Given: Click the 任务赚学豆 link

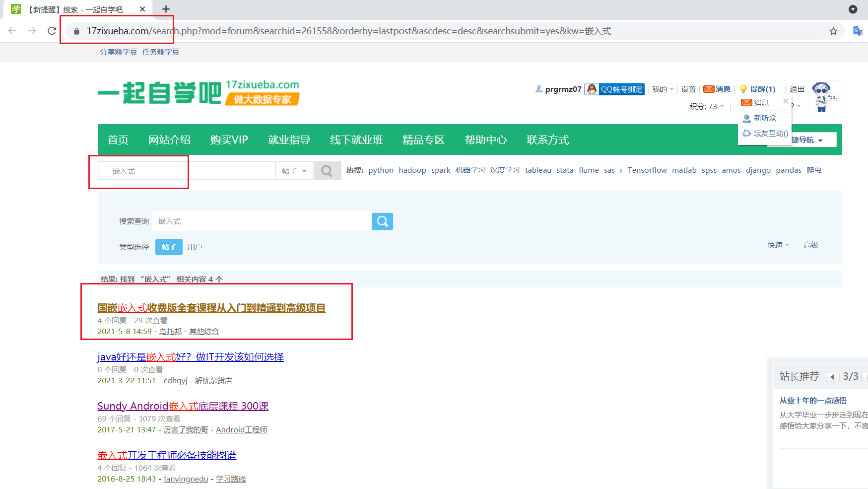Looking at the screenshot, I should tap(161, 52).
